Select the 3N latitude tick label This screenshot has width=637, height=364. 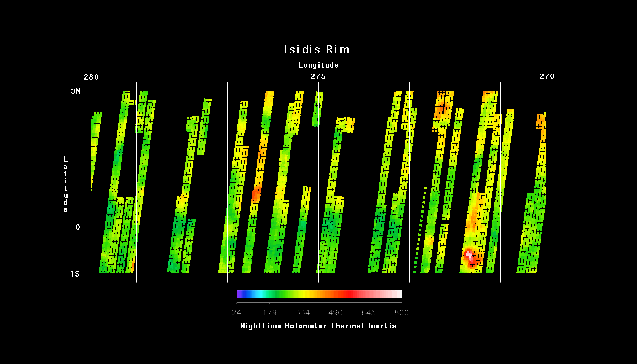point(76,91)
